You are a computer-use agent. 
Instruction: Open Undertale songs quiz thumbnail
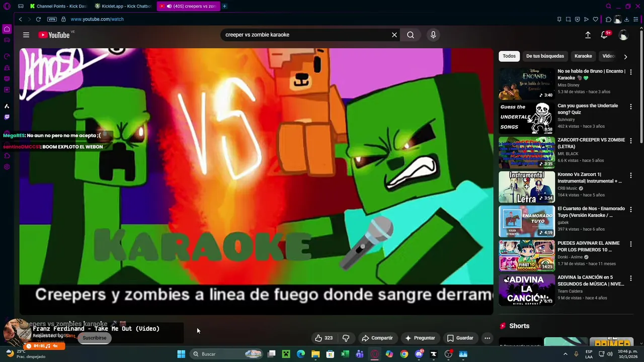[x=527, y=118]
